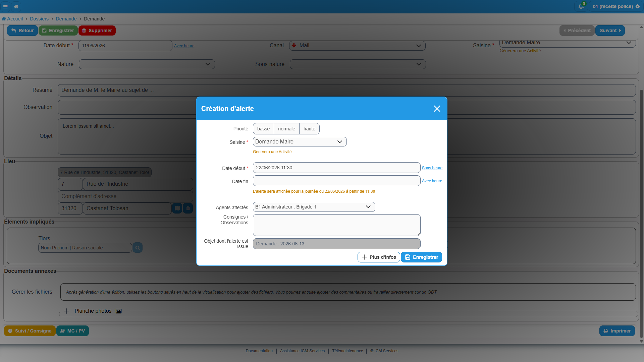This screenshot has width=644, height=362.
Task: Click the Précédent button
Action: (577, 31)
